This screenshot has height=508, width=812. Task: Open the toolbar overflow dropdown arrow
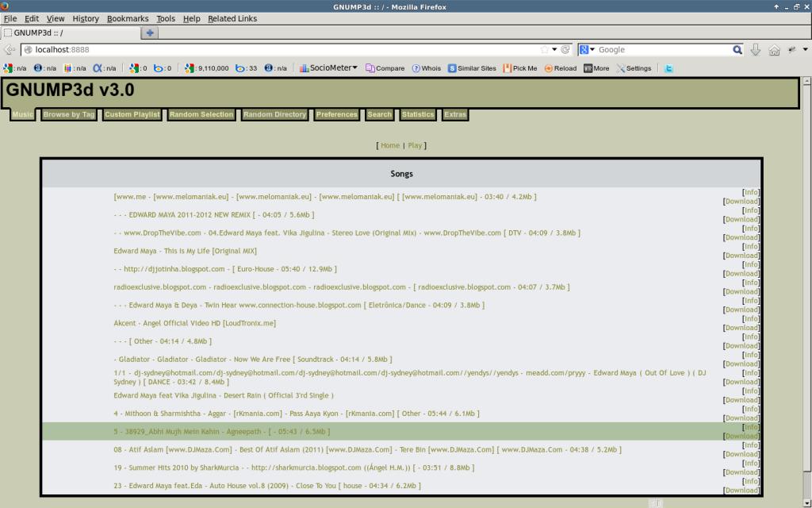[806, 50]
